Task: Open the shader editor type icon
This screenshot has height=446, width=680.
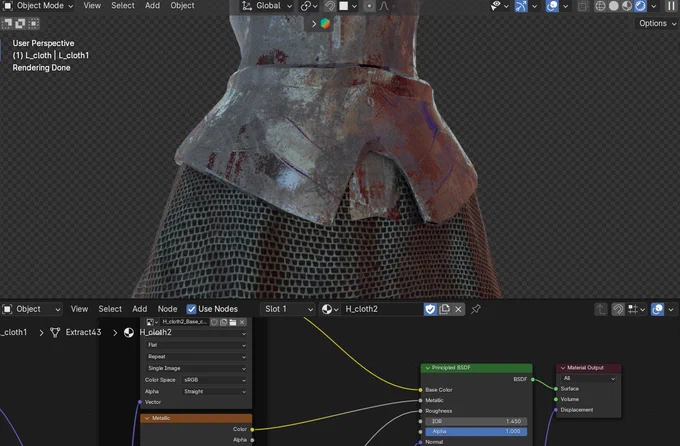Action: tap(7, 309)
